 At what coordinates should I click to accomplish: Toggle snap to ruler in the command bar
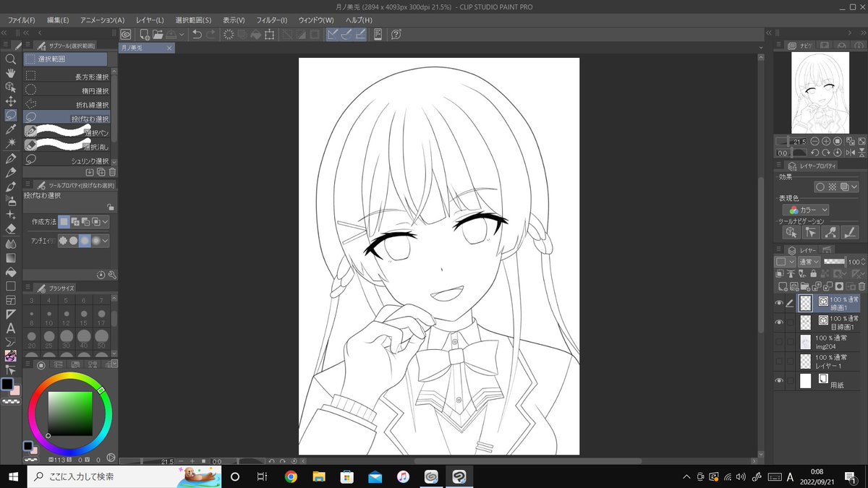pyautogui.click(x=333, y=34)
